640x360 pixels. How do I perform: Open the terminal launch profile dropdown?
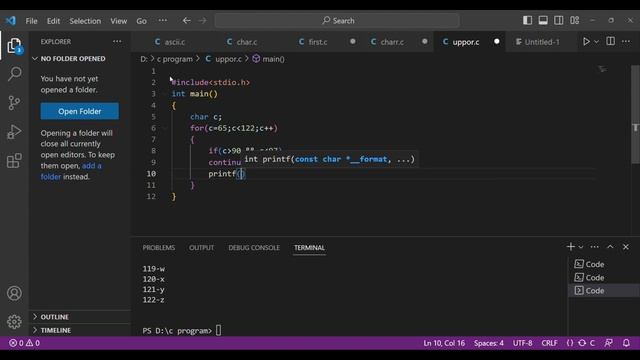[581, 247]
